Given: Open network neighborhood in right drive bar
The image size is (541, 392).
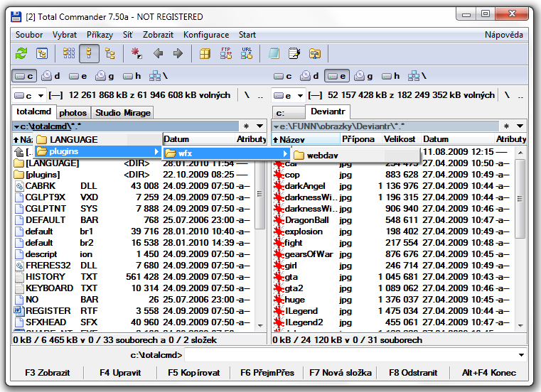Looking at the screenshot, I should click(417, 76).
